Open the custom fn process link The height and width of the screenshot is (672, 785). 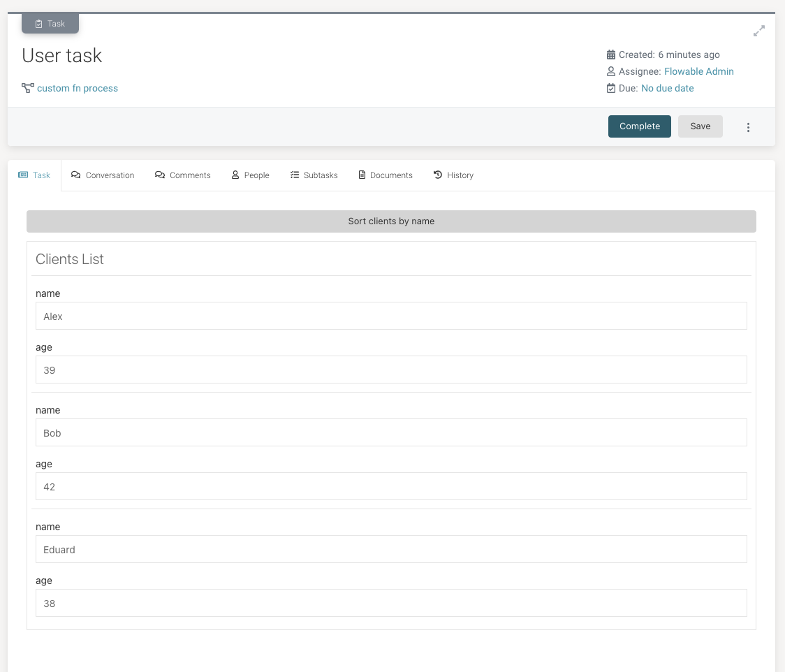click(x=78, y=88)
